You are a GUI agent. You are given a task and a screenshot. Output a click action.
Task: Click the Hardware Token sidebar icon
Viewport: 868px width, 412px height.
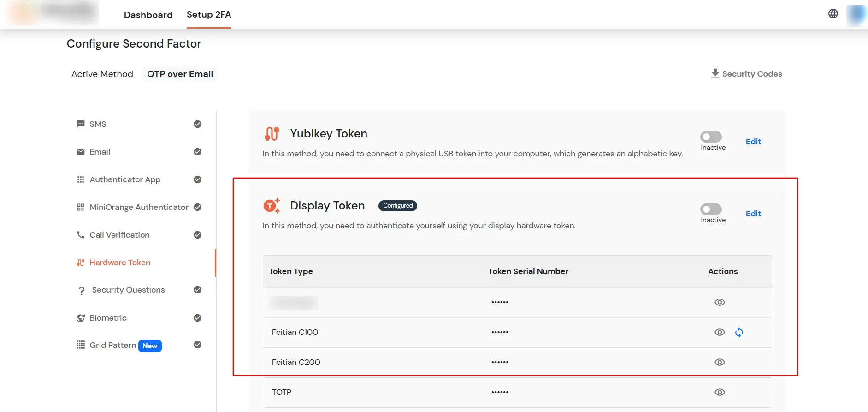coord(81,263)
